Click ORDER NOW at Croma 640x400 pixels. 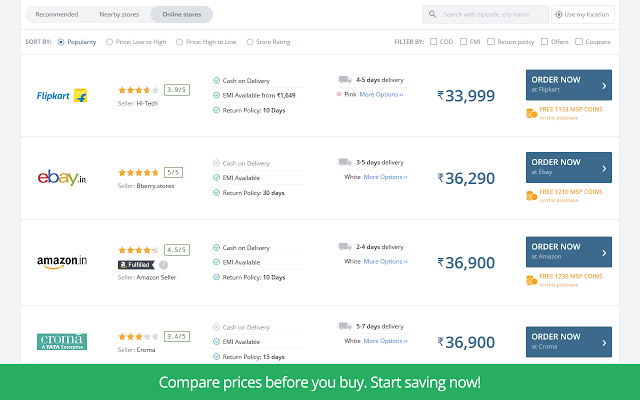tap(569, 342)
